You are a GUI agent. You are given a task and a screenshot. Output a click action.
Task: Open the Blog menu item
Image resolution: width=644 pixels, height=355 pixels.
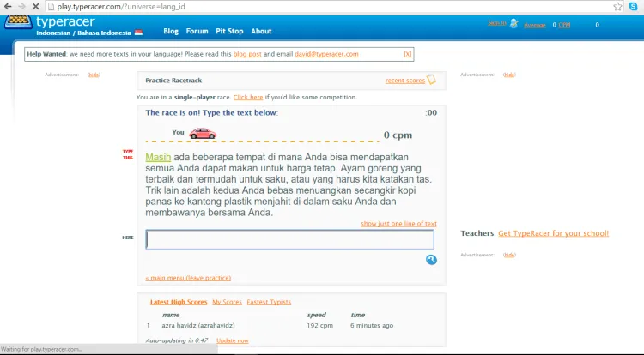(x=171, y=31)
